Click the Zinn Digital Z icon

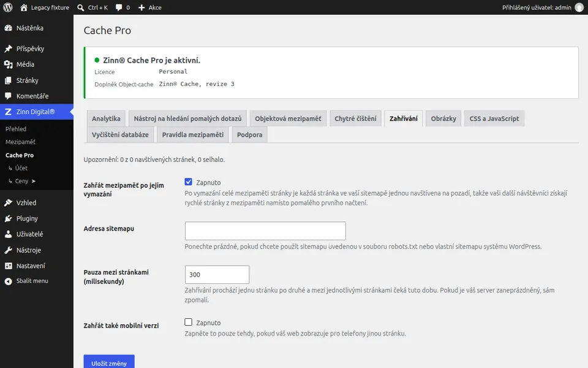[8, 112]
